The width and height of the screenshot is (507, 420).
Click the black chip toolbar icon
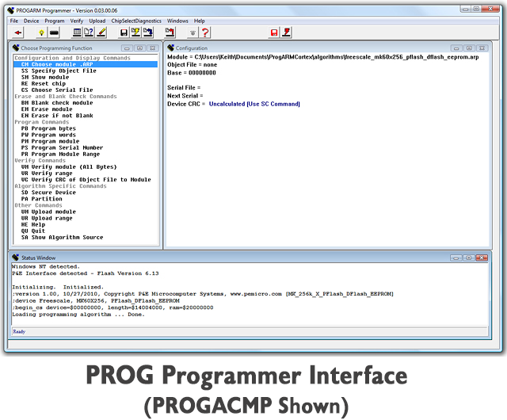coord(54,32)
